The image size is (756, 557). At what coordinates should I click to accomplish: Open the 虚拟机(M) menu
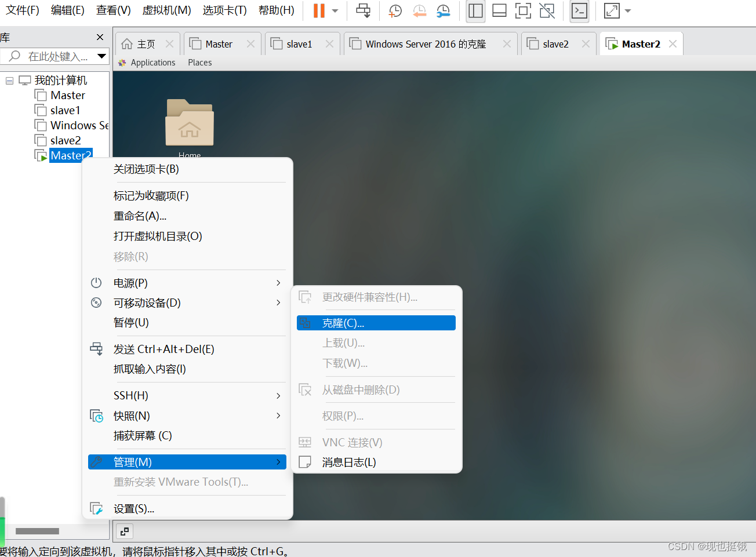(x=166, y=10)
